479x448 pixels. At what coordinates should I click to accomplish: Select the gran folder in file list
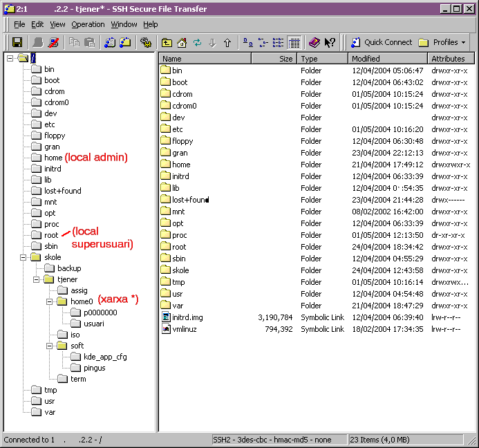pyautogui.click(x=180, y=153)
